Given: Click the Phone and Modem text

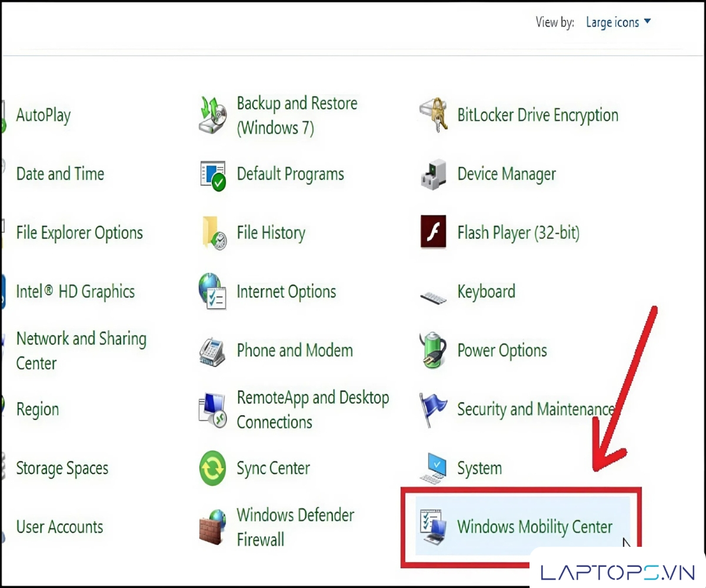Looking at the screenshot, I should pos(295,350).
